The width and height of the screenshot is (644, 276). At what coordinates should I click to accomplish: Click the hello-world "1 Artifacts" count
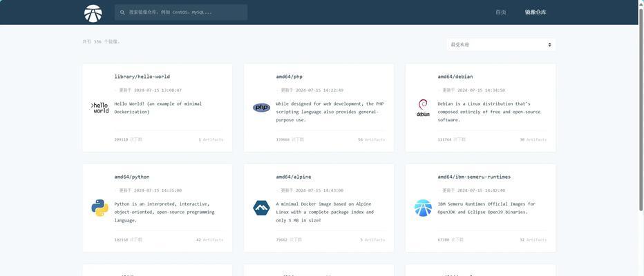tap(211, 140)
